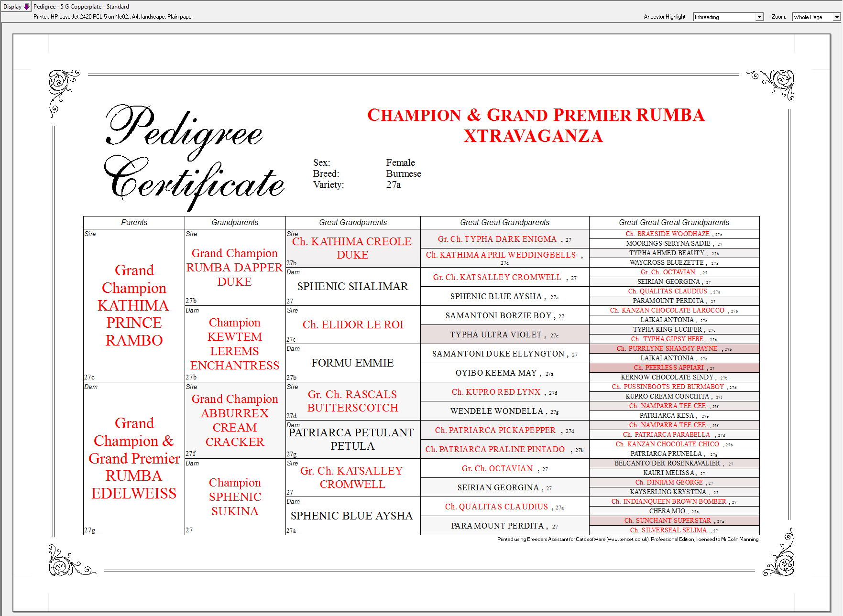Screen dimensions: 843x616
Task: Click 'Grand Champion ABBURREX CREAM CRACKER'
Action: 235,421
